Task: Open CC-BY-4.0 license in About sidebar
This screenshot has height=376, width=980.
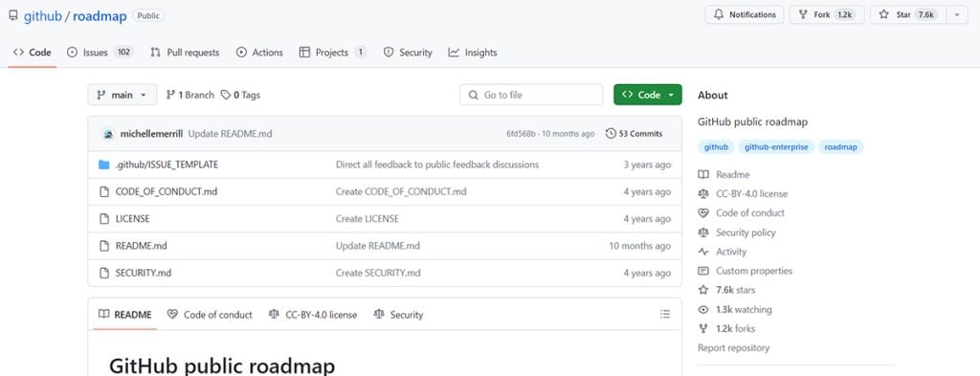Action: coord(743,194)
